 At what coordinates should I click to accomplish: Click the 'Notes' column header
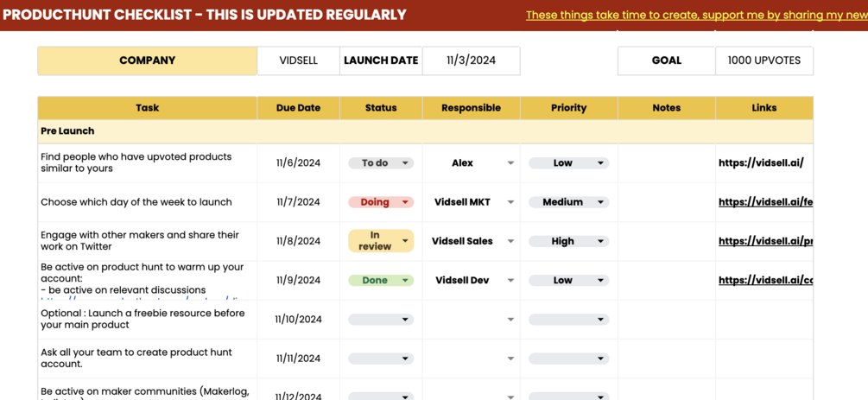(x=667, y=108)
